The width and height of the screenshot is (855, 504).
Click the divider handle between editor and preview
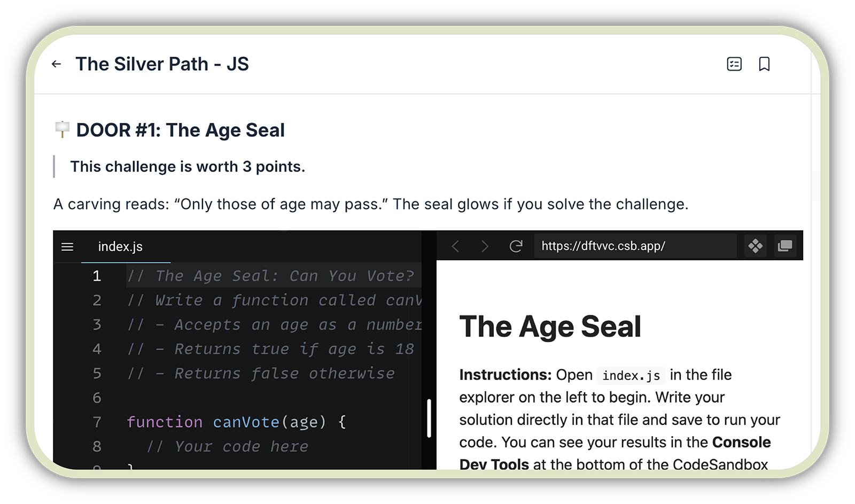coord(429,418)
